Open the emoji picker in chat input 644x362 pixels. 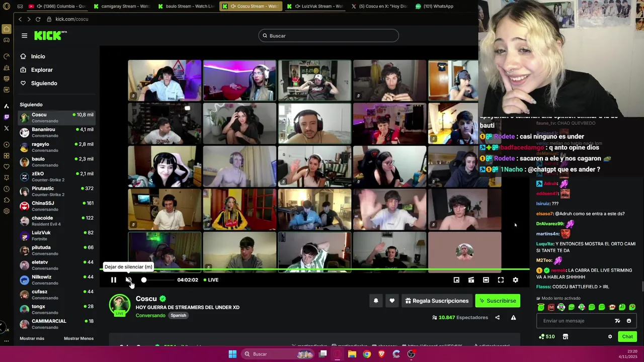[629, 321]
